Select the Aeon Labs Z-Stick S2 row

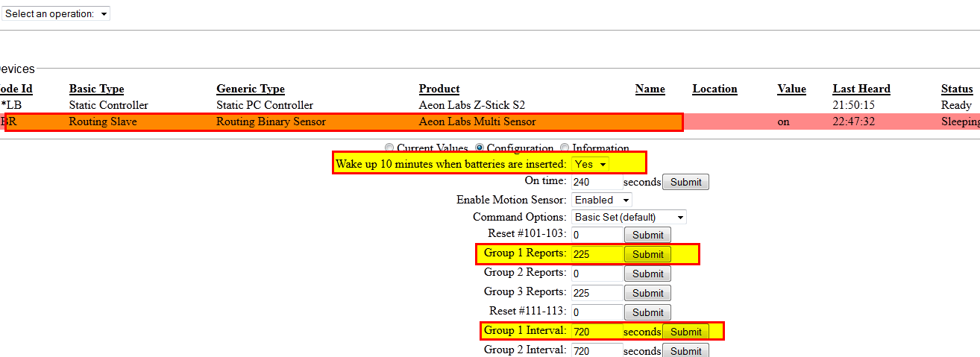490,105
